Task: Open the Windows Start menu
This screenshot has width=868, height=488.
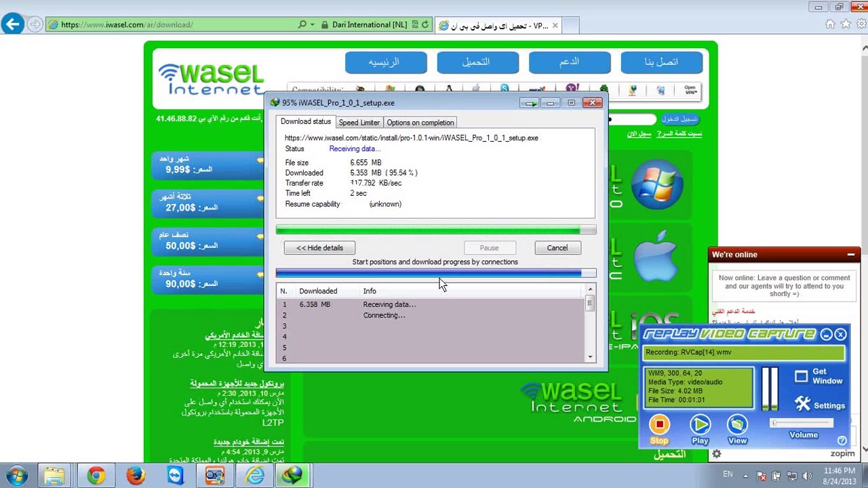Action: coord(17,476)
